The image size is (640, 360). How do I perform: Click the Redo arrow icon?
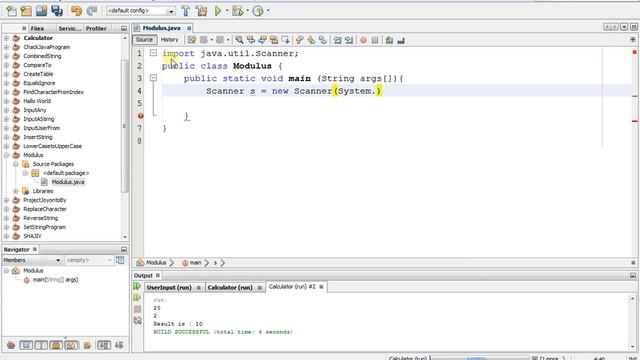tap(92, 11)
